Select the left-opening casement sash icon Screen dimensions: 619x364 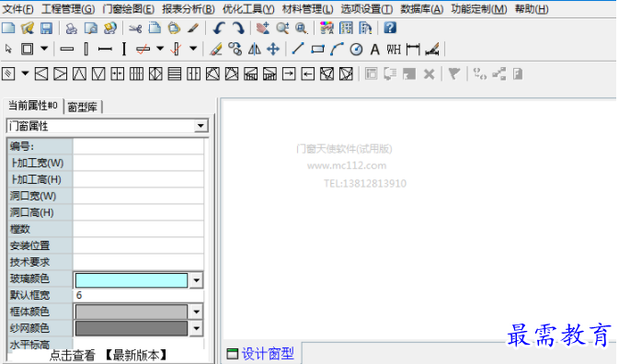pyautogui.click(x=41, y=74)
